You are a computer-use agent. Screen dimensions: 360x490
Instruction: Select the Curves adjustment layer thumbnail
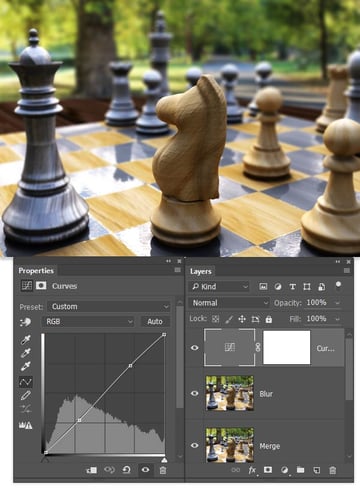(x=230, y=347)
